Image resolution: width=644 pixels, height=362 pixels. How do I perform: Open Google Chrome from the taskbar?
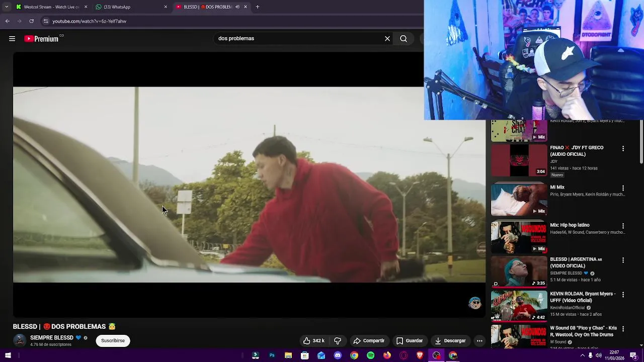354,355
